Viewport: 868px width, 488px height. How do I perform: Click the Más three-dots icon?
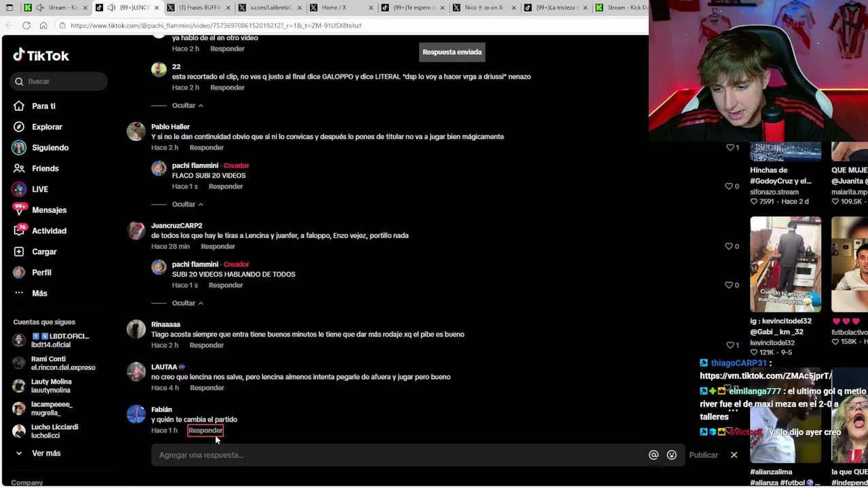(19, 293)
